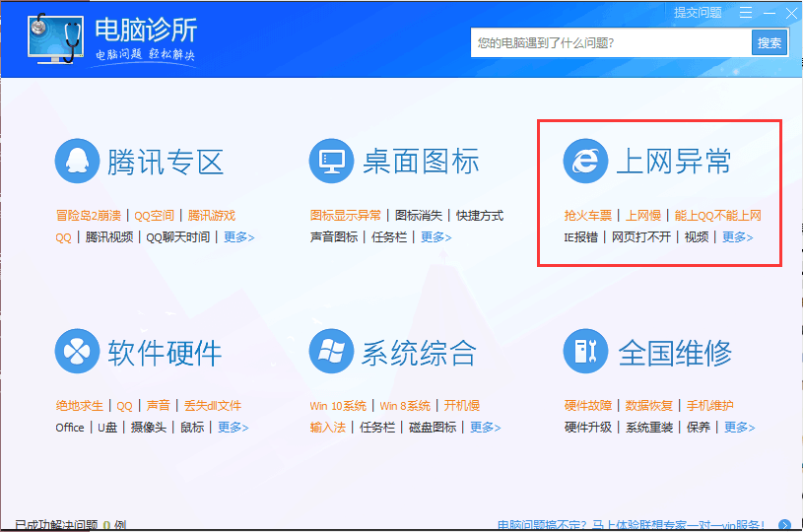
Task: Open 提交问题 in the title bar
Action: click(698, 13)
